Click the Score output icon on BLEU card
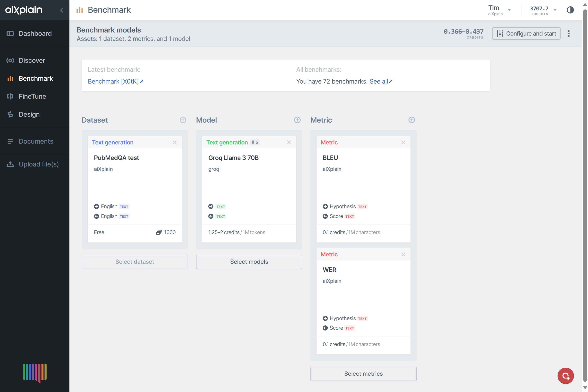The image size is (588, 392). (325, 216)
